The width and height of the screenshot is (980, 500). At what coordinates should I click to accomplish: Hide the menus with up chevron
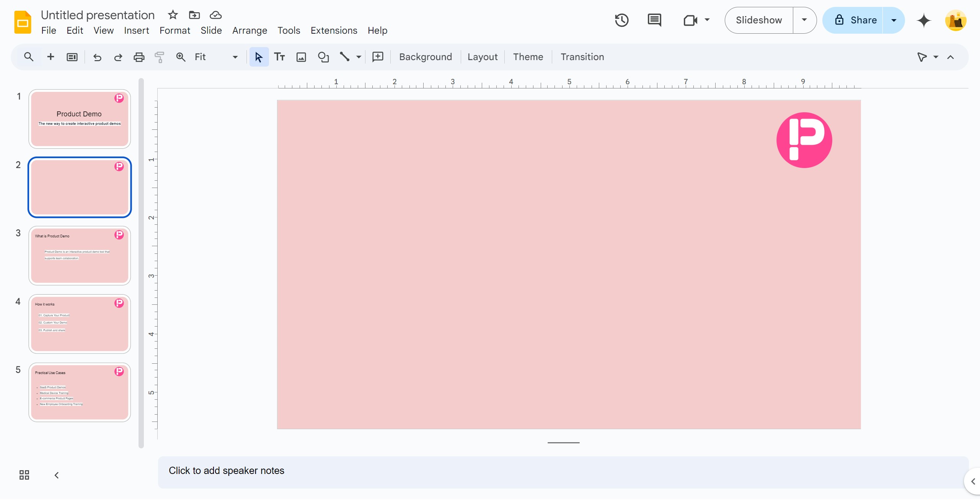tap(951, 57)
